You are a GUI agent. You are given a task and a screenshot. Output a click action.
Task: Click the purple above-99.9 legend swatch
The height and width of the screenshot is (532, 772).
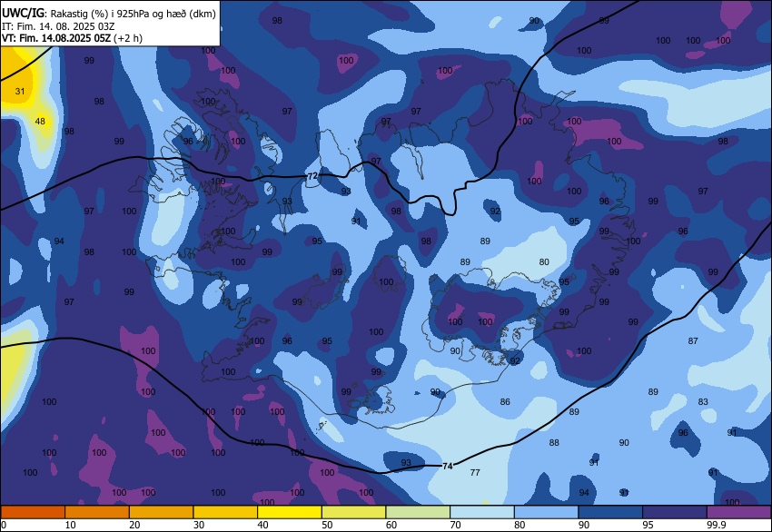coord(739,512)
